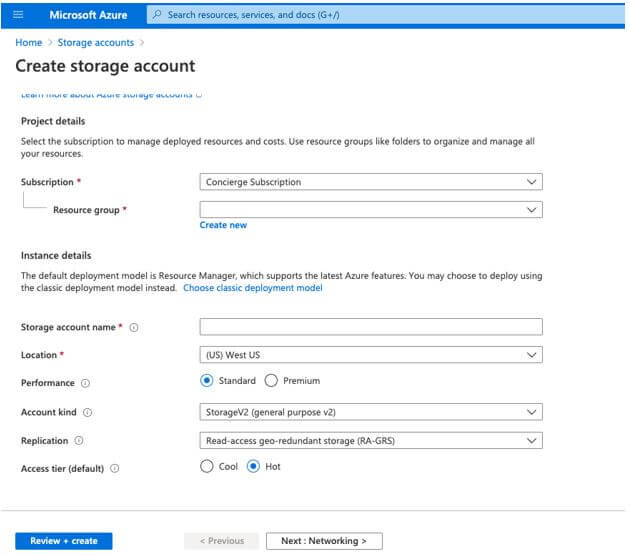Expand the Resource group dropdown
The image size is (630, 556).
370,210
